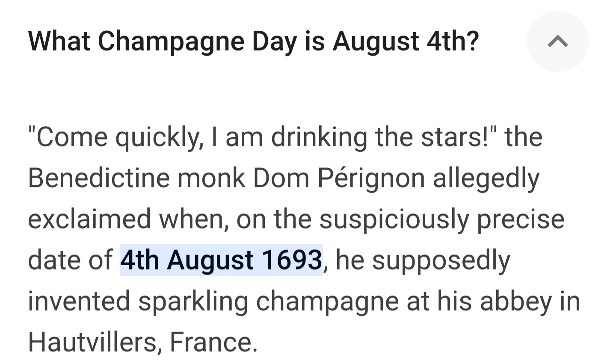Click the word 'allegedly' in the paragraph
616x364 pixels.
click(486, 178)
